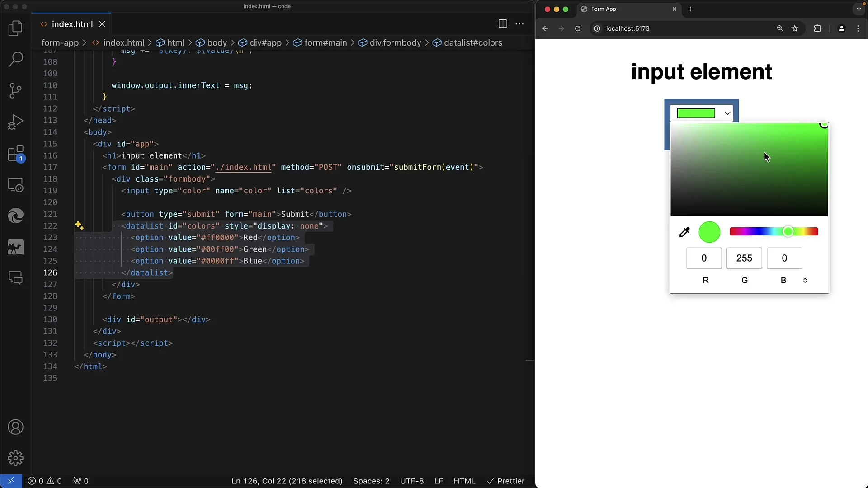The image size is (868, 488).
Task: Expand the breadcrumb datalist#colors item
Action: pos(473,42)
